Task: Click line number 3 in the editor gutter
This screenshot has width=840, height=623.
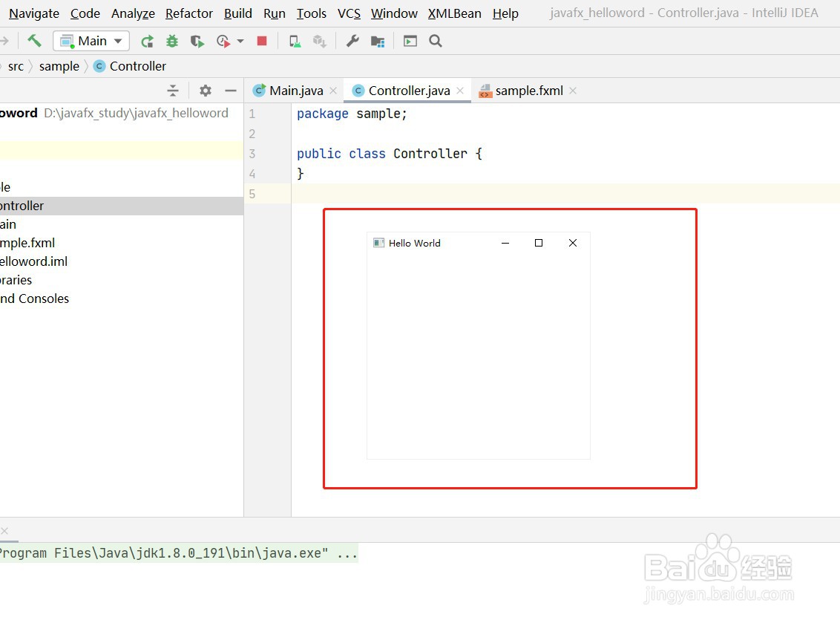Action: pyautogui.click(x=252, y=154)
